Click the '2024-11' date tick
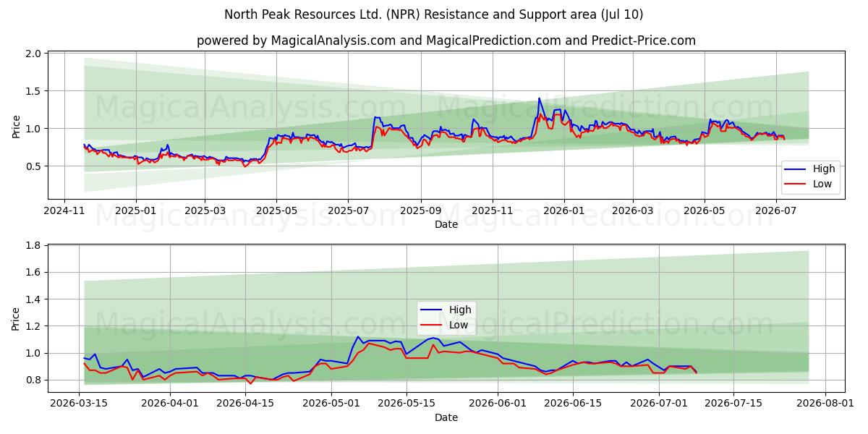This screenshot has width=868, height=434. 64,210
